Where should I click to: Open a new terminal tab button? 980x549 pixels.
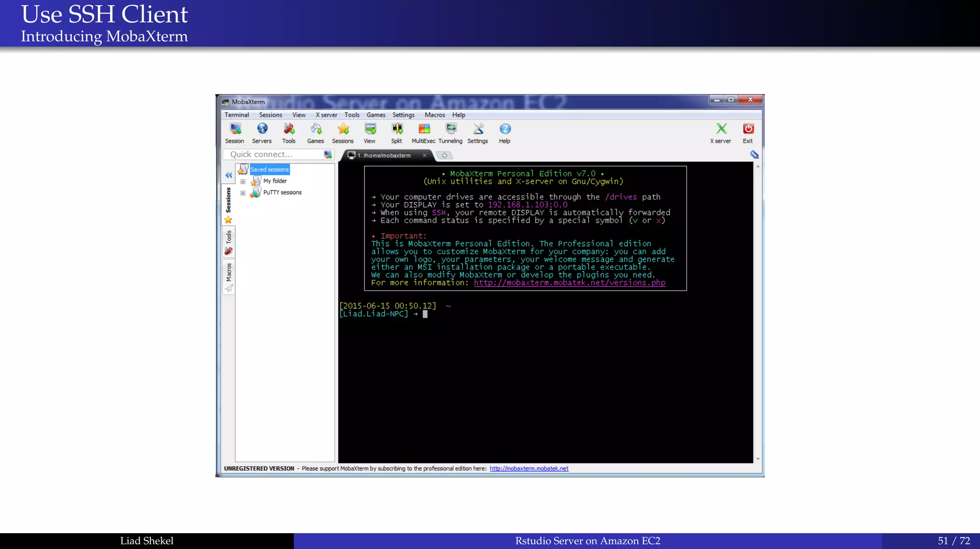(x=445, y=155)
